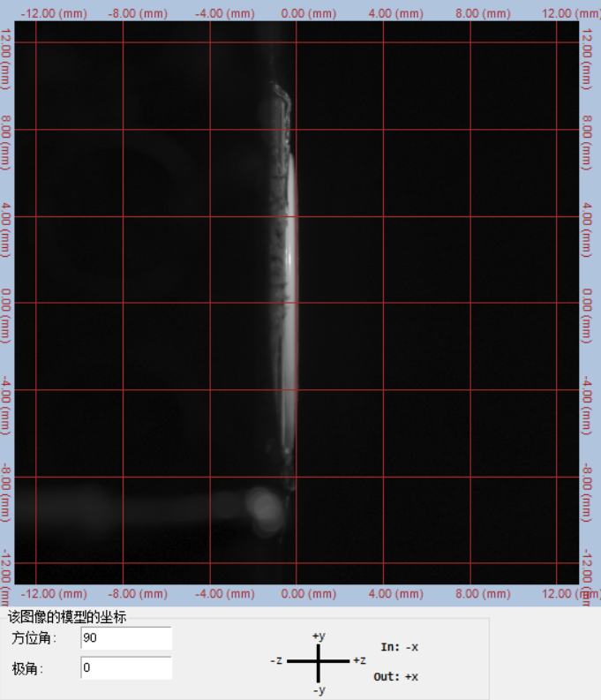Click the -8.00 (mm) bottom ruler label

click(x=136, y=594)
